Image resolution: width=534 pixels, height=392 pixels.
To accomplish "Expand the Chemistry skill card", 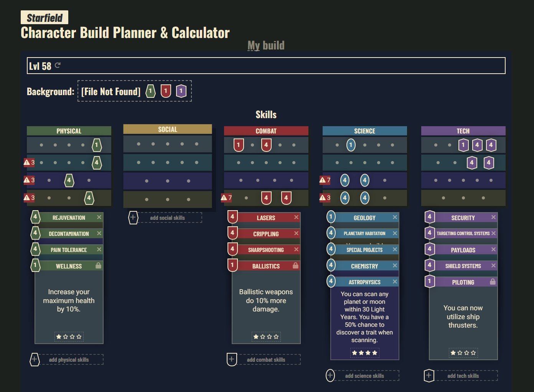I will (x=364, y=266).
